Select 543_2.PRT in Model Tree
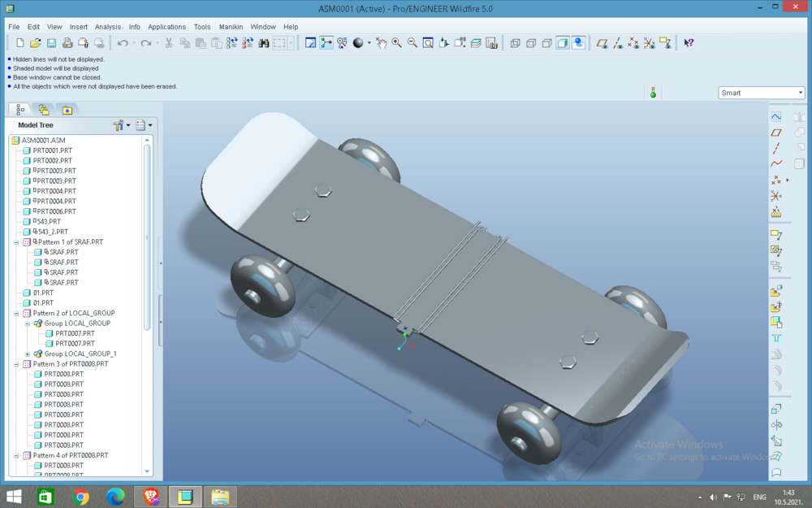Screen dimensions: 812x508 coord(53,232)
